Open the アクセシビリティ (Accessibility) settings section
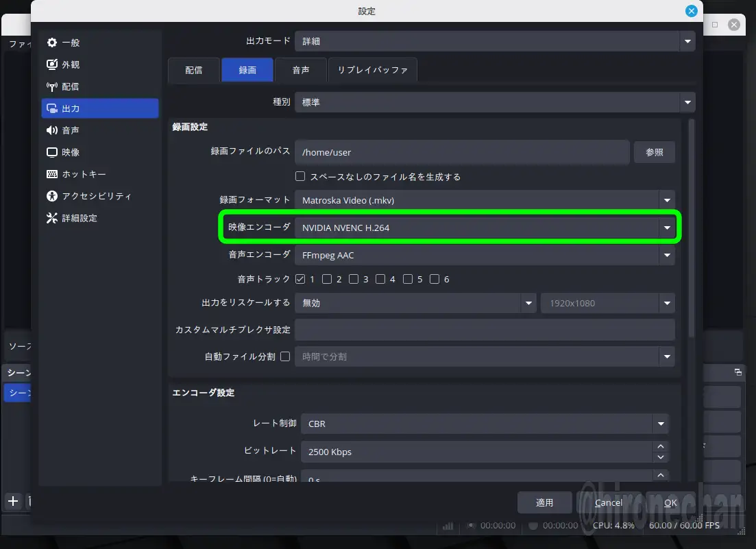Viewport: 756px width, 549px height. [96, 196]
